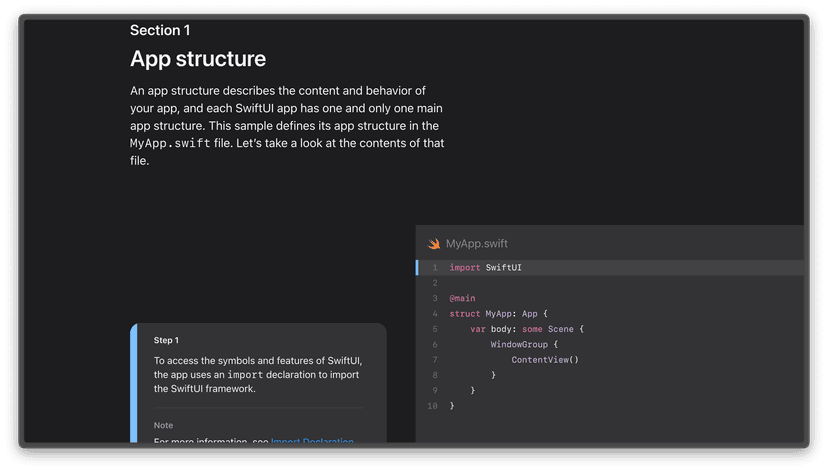This screenshot has width=828, height=471.
Task: Click line number 10 in code gutter
Action: tap(432, 406)
